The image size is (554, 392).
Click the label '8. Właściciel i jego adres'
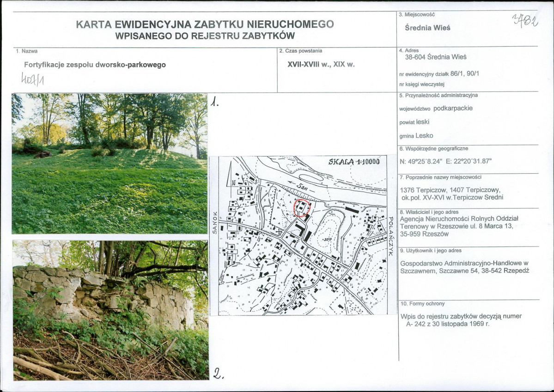pos(429,212)
